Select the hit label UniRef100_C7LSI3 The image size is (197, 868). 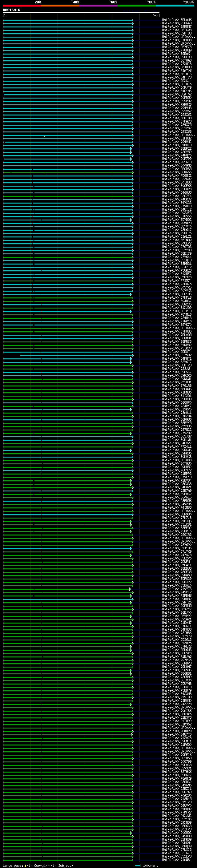click(x=177, y=850)
